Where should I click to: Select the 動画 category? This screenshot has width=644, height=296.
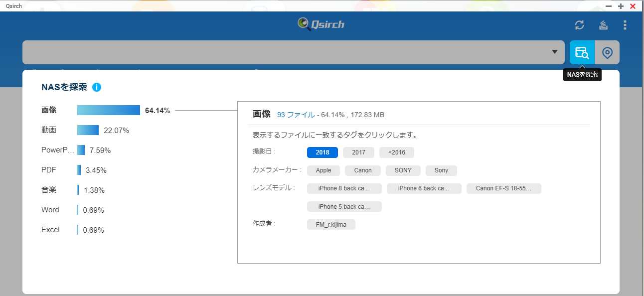click(x=49, y=130)
